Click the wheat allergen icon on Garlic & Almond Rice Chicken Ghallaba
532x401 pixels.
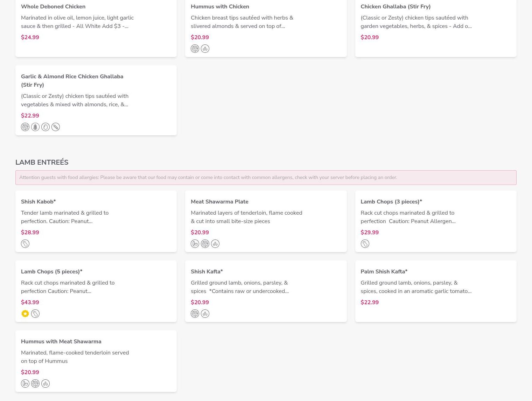tap(35, 127)
